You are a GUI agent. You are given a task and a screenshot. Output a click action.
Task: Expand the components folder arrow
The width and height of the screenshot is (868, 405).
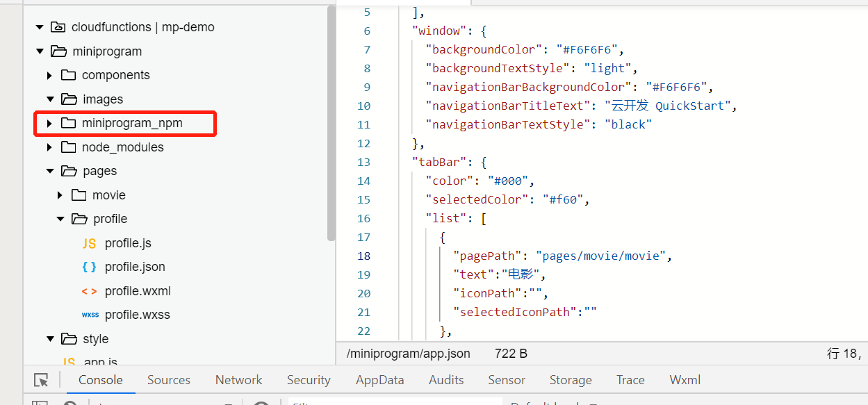[x=49, y=75]
